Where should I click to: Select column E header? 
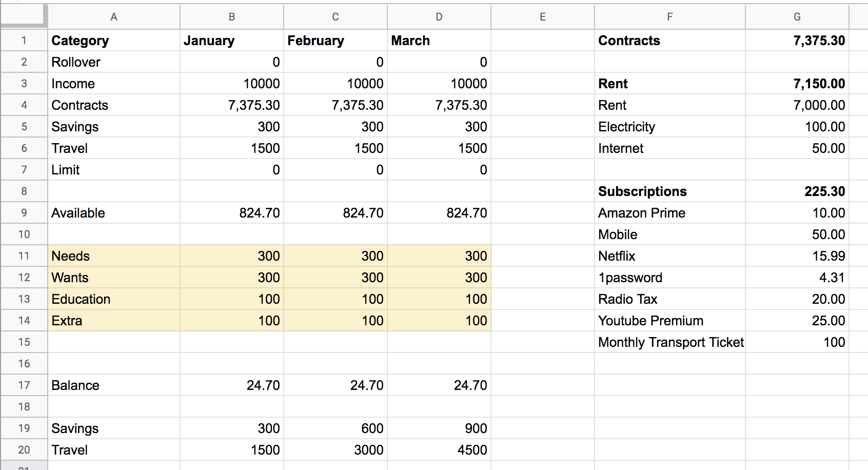543,17
